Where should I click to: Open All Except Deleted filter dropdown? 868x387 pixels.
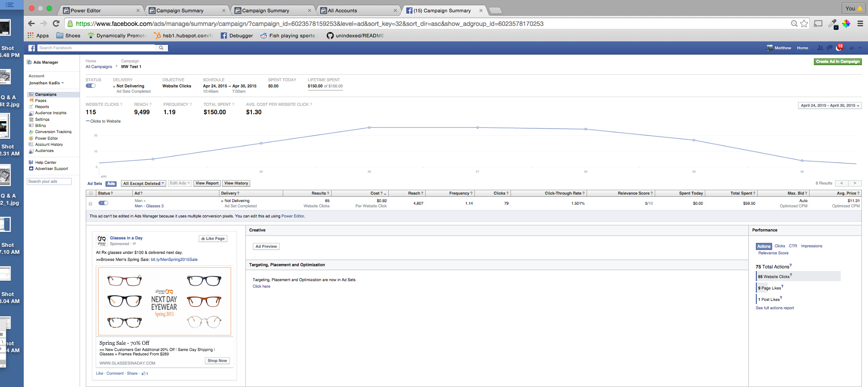(x=143, y=184)
